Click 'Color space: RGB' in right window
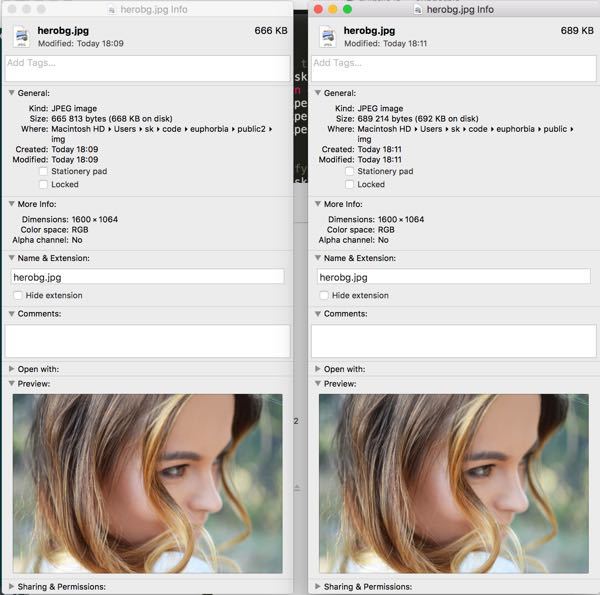This screenshot has width=600, height=595. (360, 230)
